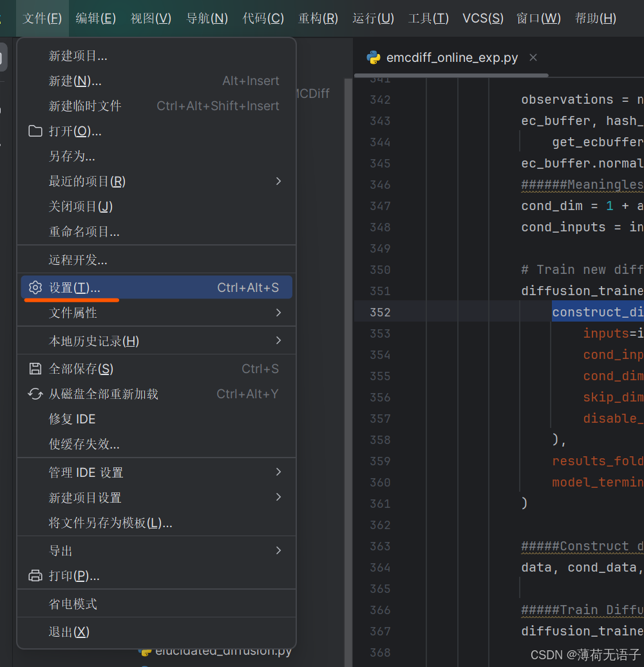Click line number 342 in the gutter

380,99
